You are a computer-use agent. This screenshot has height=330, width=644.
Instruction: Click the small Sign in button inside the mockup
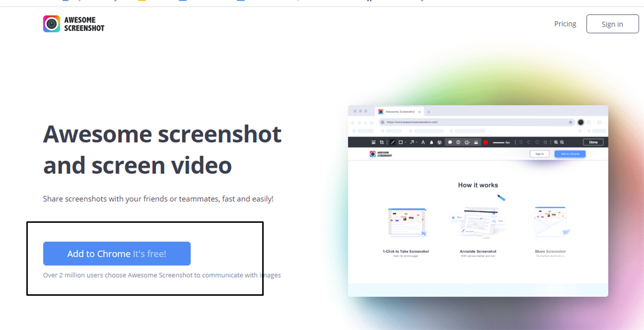pos(539,154)
